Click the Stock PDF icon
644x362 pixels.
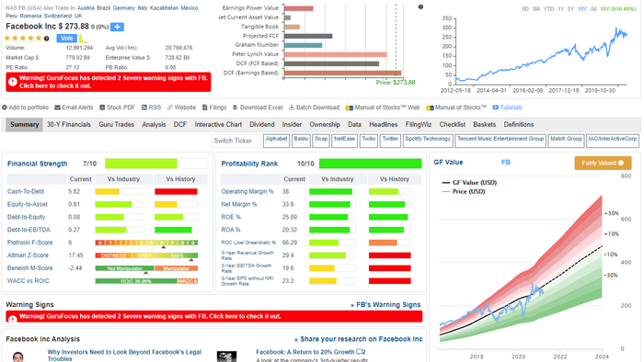pyautogui.click(x=102, y=107)
